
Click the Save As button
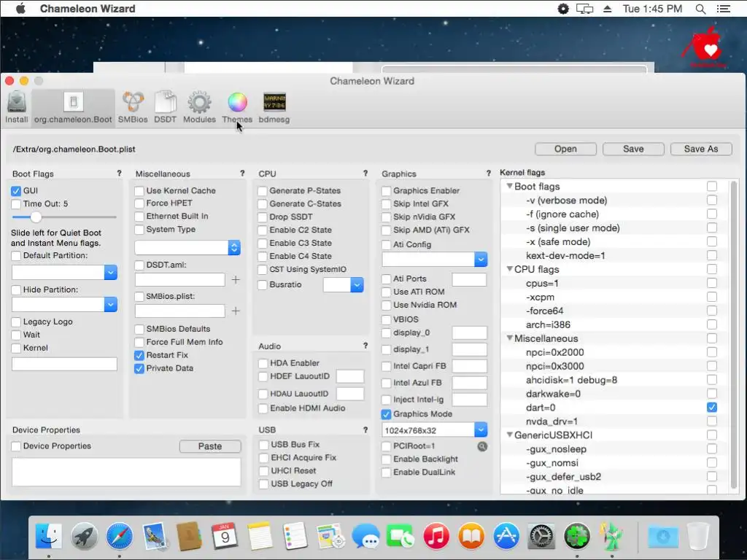point(701,149)
